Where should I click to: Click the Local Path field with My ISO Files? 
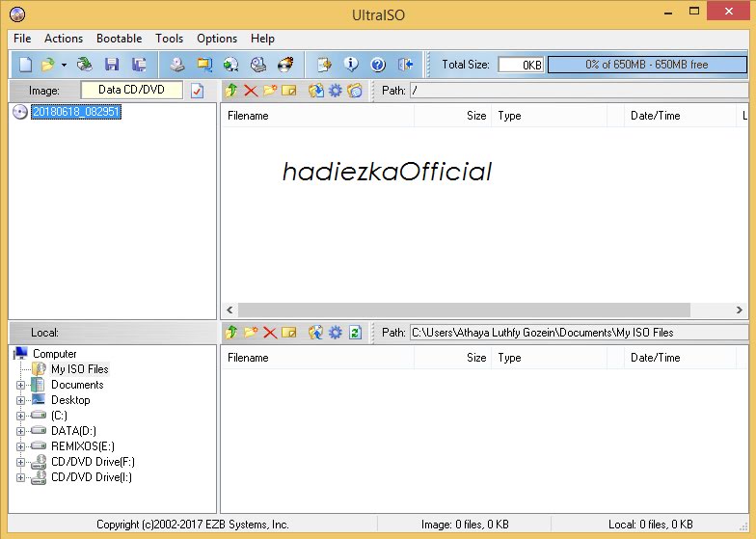[x=579, y=332]
